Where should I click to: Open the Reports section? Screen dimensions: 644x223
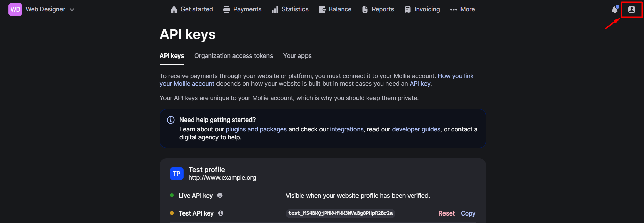tap(378, 10)
